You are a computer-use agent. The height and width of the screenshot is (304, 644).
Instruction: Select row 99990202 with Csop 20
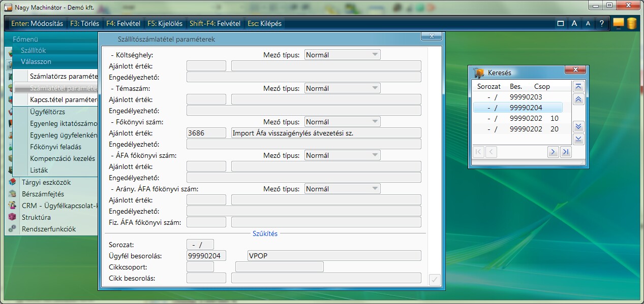518,129
